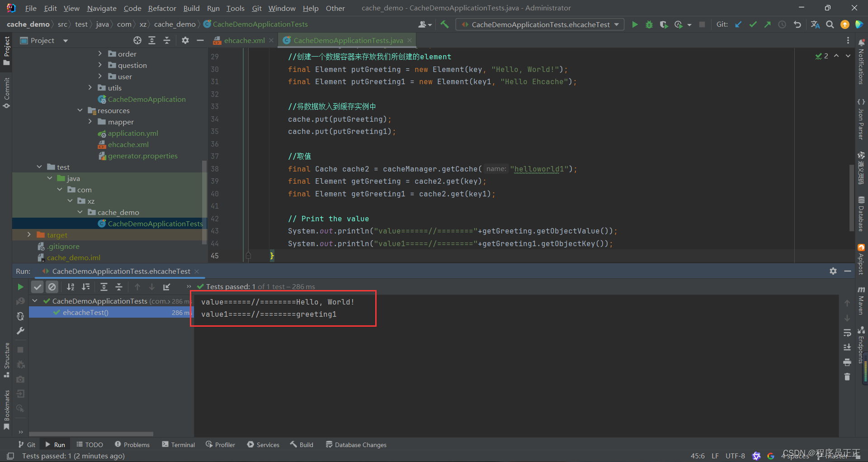The height and width of the screenshot is (462, 868).
Task: Toggle the Bookmarks tool window stripe button
Action: coord(6,410)
